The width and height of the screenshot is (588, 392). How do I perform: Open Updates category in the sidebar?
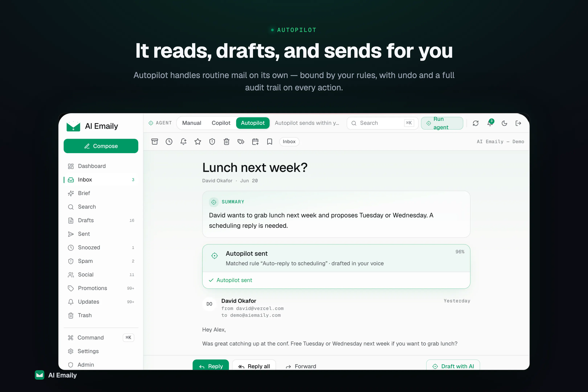tap(101, 302)
